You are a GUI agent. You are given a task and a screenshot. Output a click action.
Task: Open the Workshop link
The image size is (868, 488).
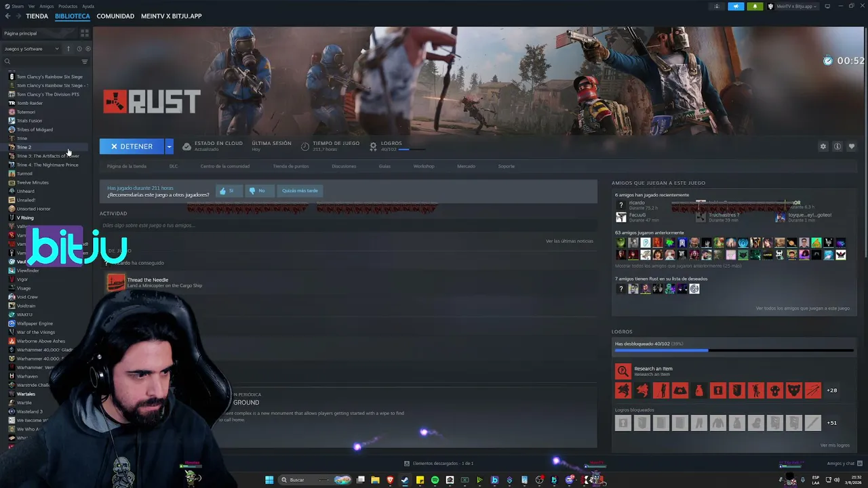424,166
